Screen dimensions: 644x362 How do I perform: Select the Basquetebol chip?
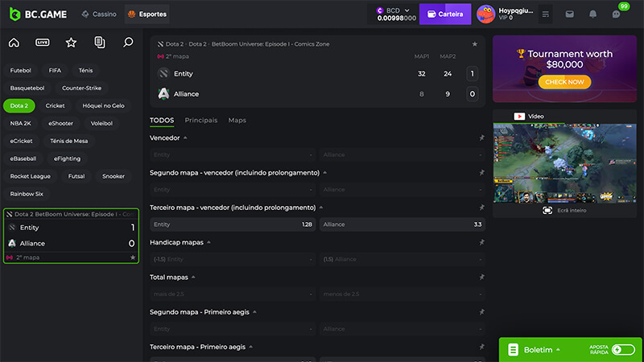tap(27, 88)
